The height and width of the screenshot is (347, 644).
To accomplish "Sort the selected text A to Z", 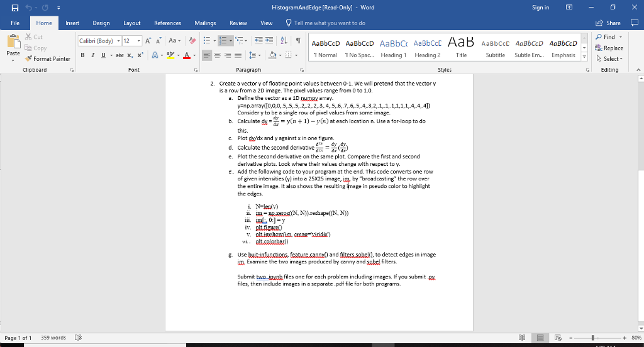I will (x=284, y=41).
